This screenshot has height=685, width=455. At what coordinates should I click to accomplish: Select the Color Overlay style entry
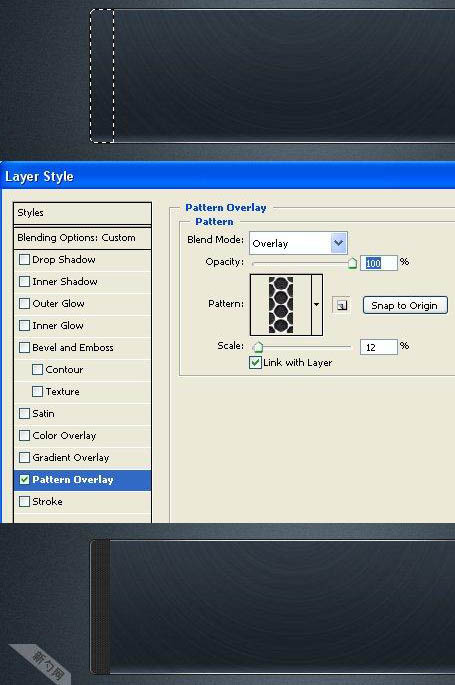[x=83, y=436]
